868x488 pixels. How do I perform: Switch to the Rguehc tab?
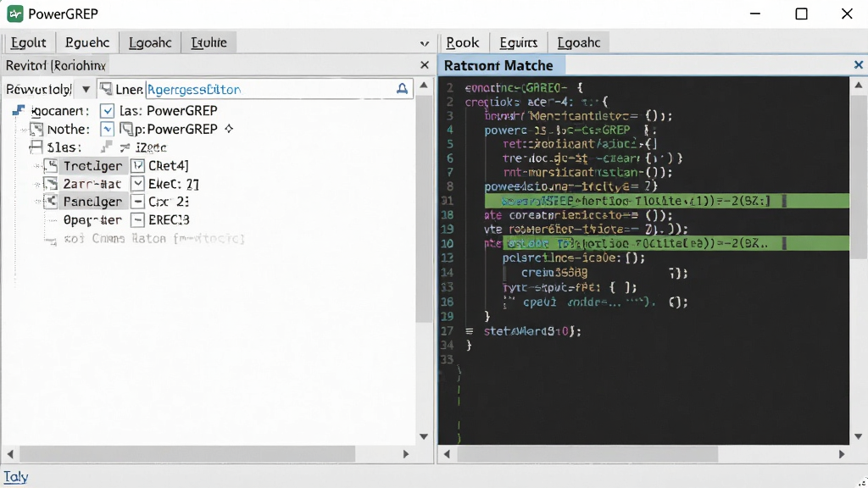pos(87,42)
